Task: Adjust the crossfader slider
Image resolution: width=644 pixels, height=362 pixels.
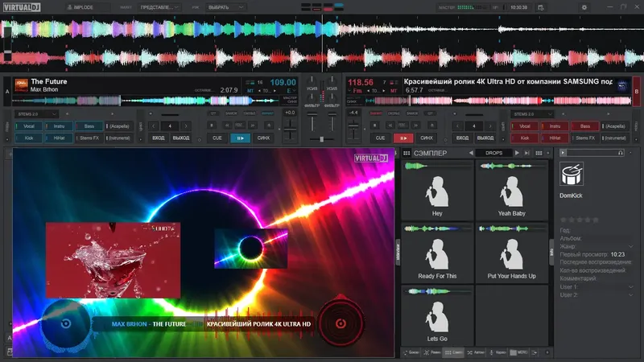Action: tap(321, 139)
